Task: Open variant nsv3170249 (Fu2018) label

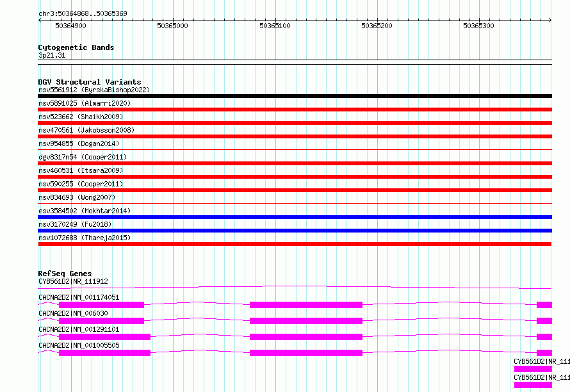Action: coord(75,224)
